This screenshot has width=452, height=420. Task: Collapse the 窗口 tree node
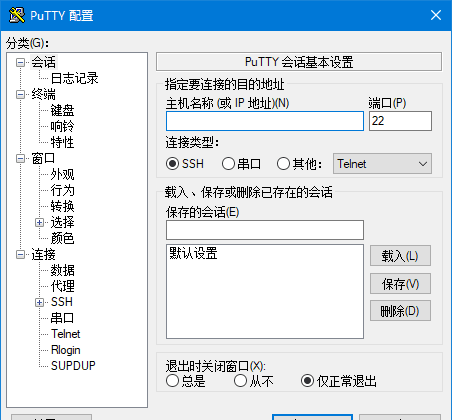pos(21,158)
